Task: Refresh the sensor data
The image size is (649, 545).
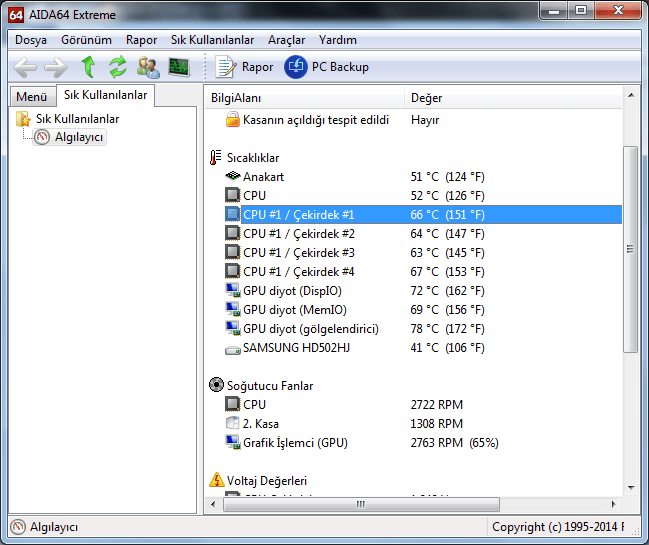Action: 118,67
